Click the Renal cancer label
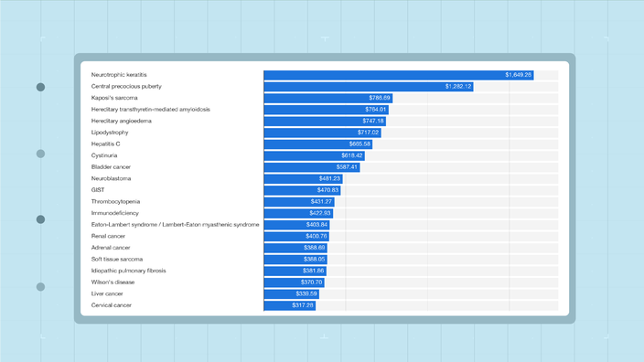Viewport: 644px width, 362px height. [x=108, y=236]
